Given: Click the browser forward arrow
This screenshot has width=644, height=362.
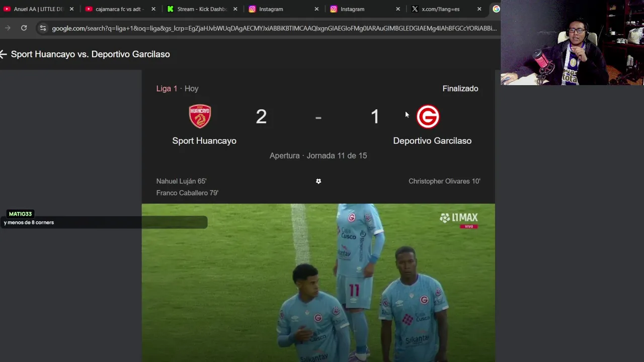Looking at the screenshot, I should pyautogui.click(x=8, y=28).
